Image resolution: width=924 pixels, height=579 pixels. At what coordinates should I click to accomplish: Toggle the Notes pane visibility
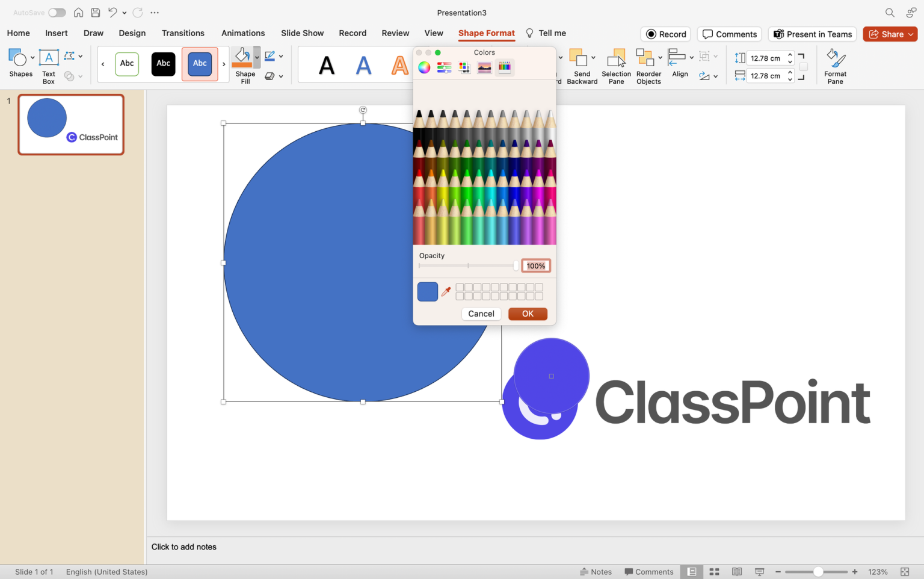click(x=596, y=571)
